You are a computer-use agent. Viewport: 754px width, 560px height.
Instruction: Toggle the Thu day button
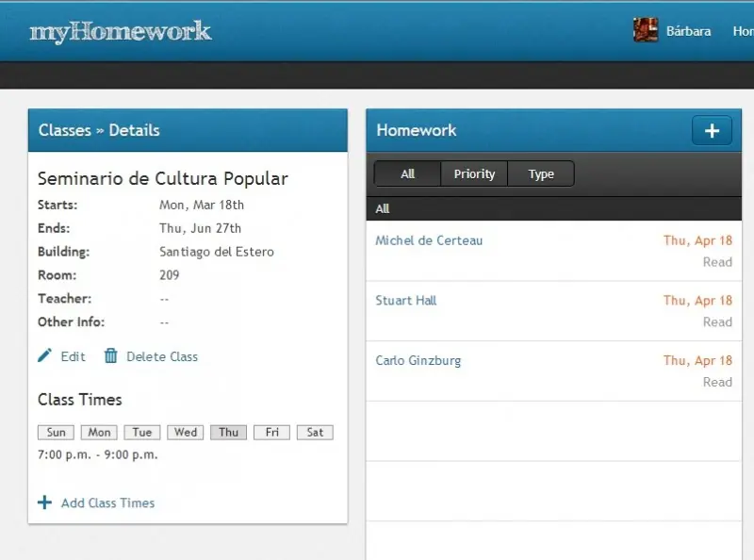228,433
